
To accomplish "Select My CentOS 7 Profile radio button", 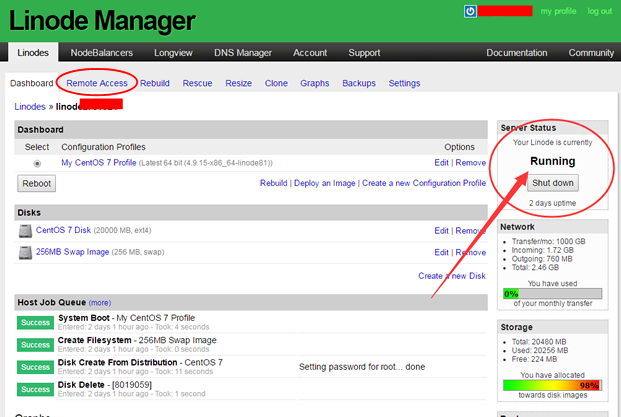I will point(37,164).
